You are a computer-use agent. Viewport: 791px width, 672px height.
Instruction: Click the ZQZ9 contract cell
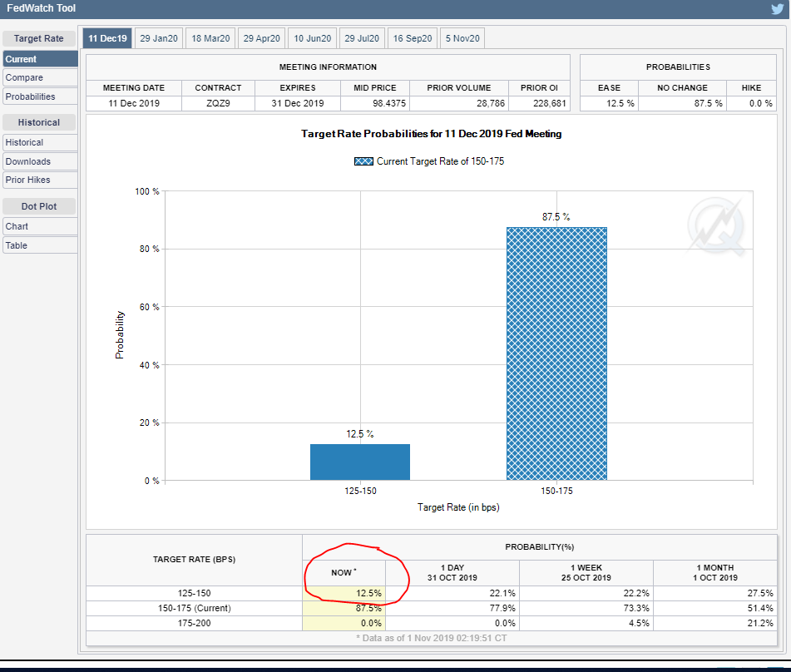point(218,103)
